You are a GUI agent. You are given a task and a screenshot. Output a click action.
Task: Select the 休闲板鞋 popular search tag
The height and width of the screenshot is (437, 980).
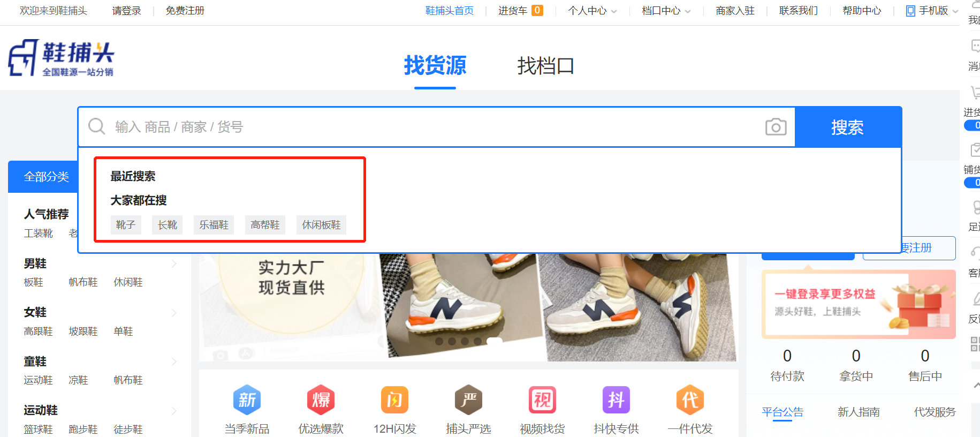pos(321,225)
